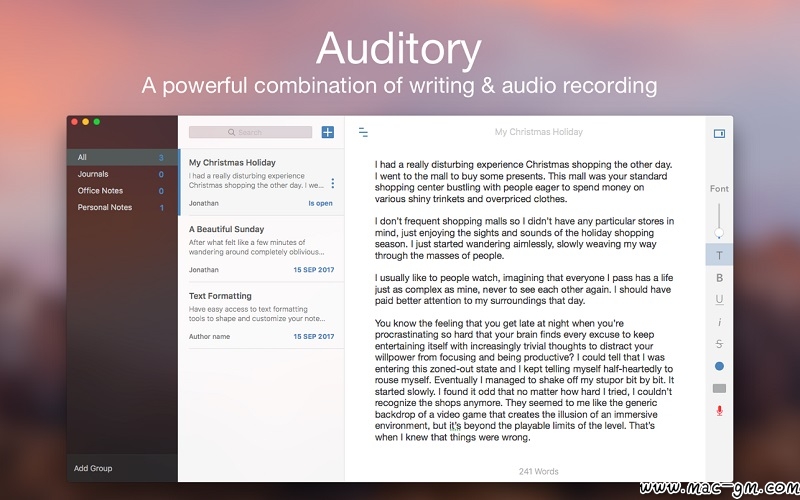Select the Journals group
Viewport: 800px width, 500px height.
(122, 174)
